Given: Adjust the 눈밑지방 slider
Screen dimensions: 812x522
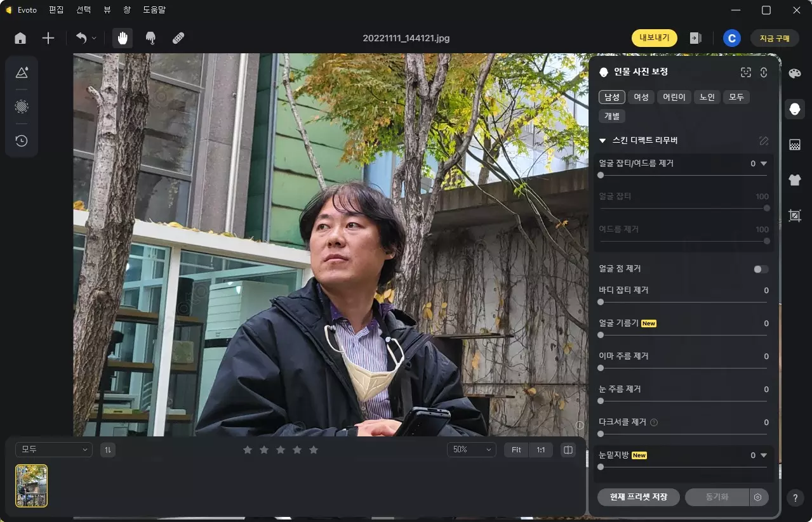Looking at the screenshot, I should 684,467.
